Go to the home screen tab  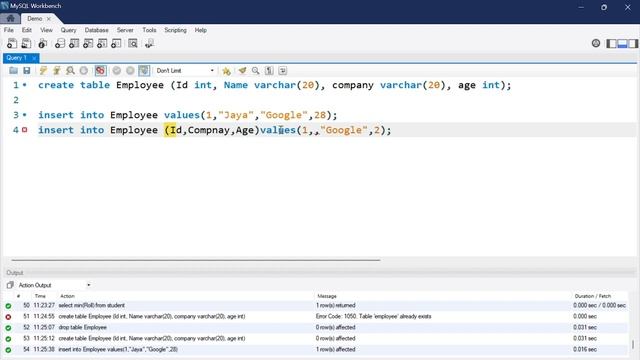pyautogui.click(x=10, y=18)
